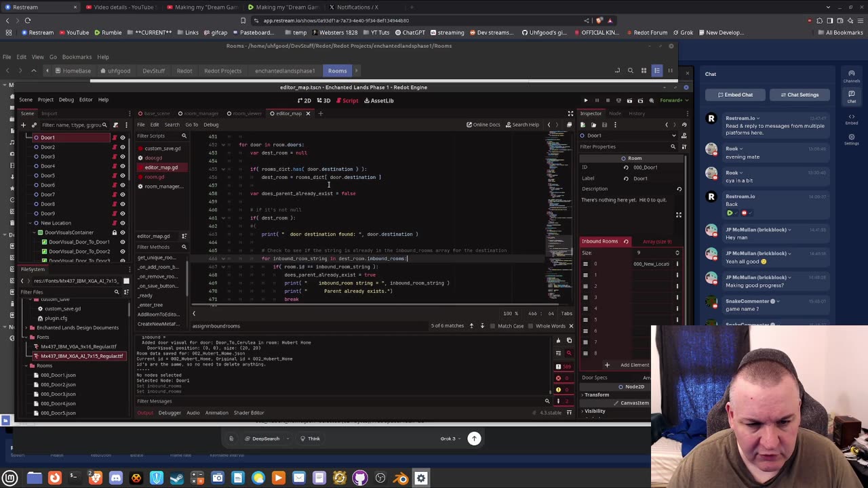Open the Debug menu in main menu bar
This screenshot has height=488, width=868.
pyautogui.click(x=66, y=100)
